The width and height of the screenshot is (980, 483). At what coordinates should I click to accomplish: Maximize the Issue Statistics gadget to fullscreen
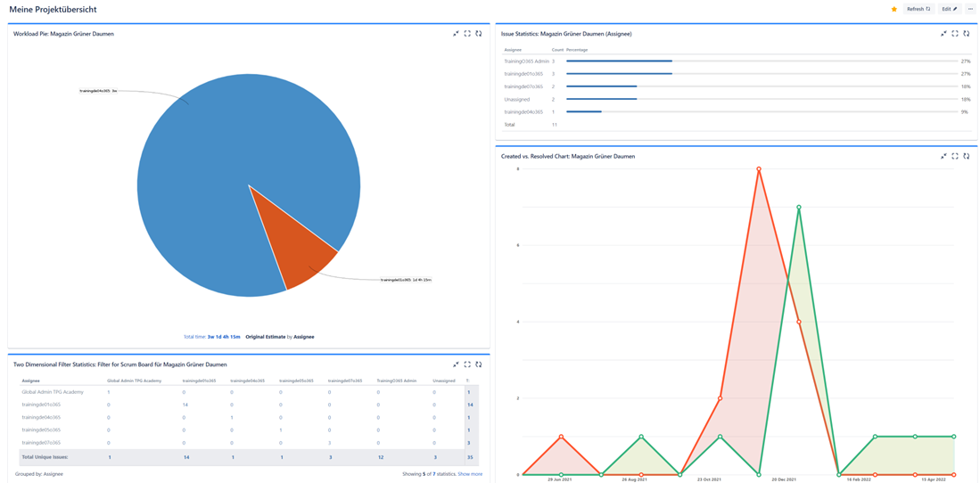pos(955,34)
